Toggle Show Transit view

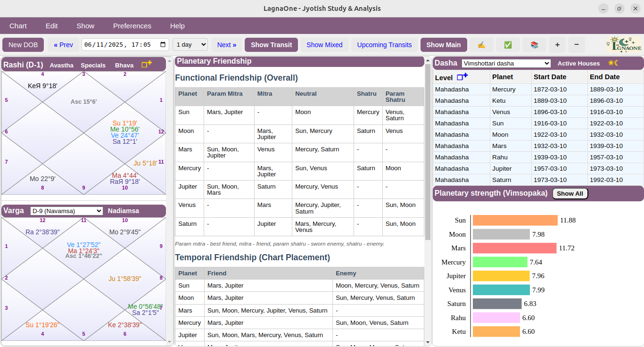tap(271, 44)
